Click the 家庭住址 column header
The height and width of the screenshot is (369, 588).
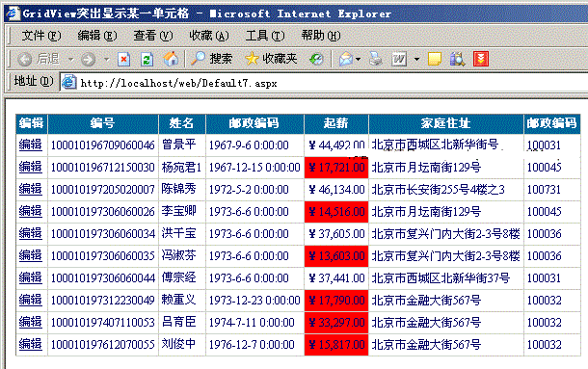[x=445, y=123]
